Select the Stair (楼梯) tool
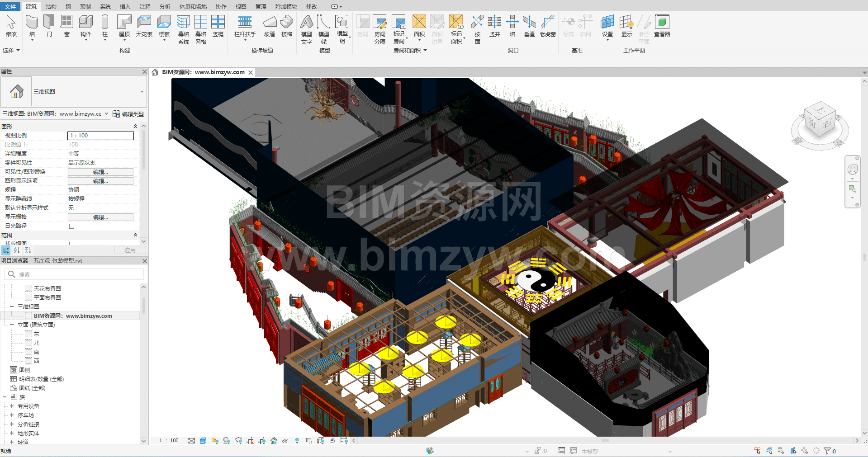This screenshot has width=868, height=457. point(287,26)
